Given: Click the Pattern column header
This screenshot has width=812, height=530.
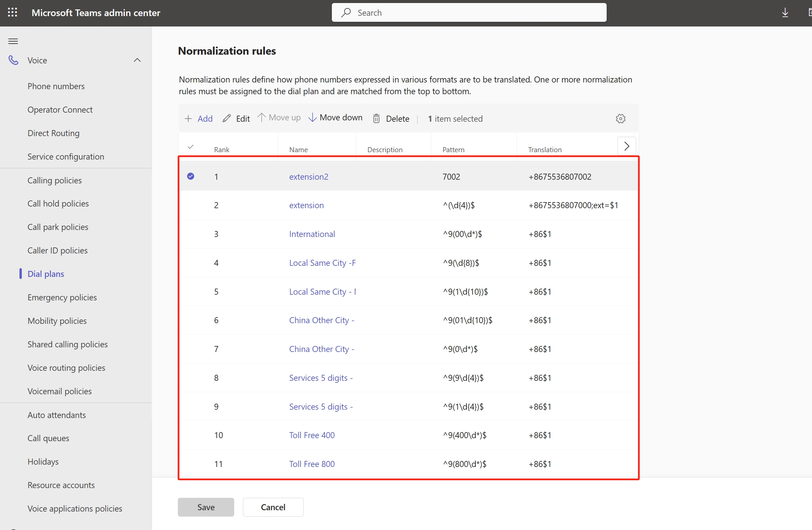Looking at the screenshot, I should [x=453, y=150].
